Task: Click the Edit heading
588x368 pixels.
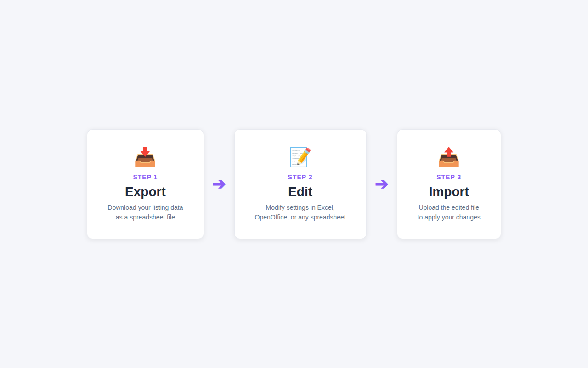Action: click(x=300, y=191)
